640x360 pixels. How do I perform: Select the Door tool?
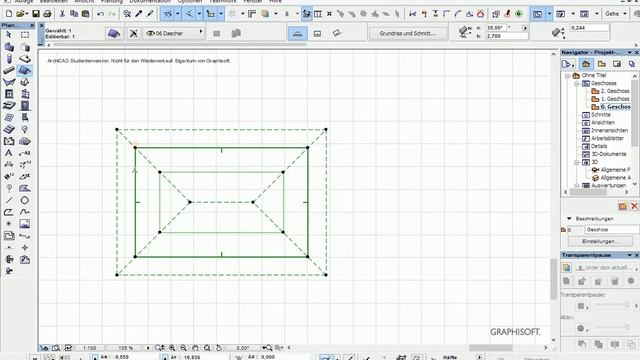pyautogui.click(x=24, y=106)
